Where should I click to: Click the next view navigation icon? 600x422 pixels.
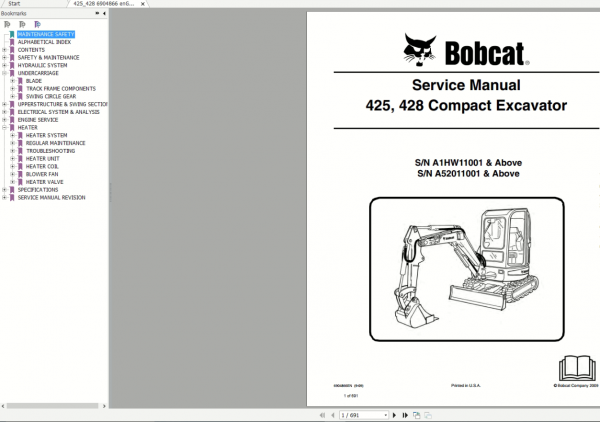coord(428,415)
